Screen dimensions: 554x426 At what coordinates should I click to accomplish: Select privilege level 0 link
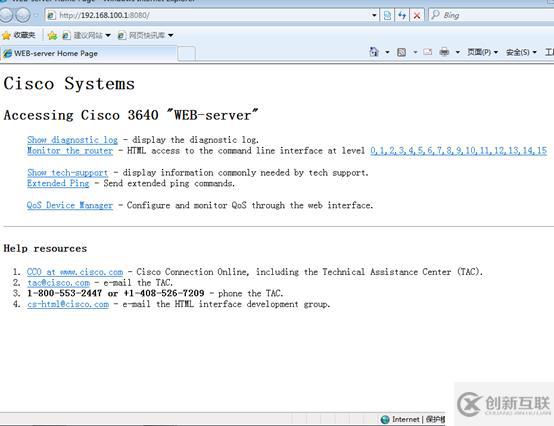click(373, 151)
